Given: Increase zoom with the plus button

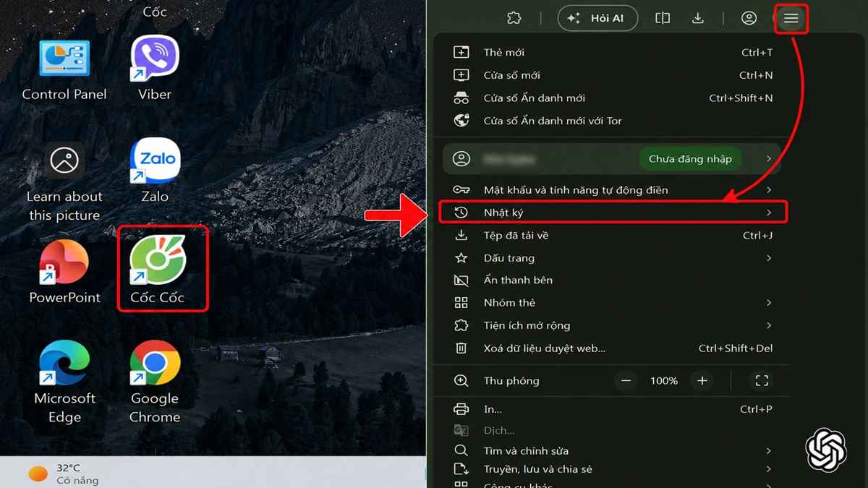Looking at the screenshot, I should tap(702, 380).
